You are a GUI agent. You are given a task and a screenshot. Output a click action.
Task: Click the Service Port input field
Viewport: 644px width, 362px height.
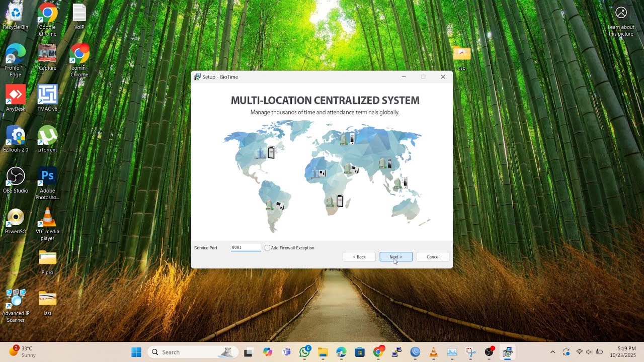coord(246,247)
